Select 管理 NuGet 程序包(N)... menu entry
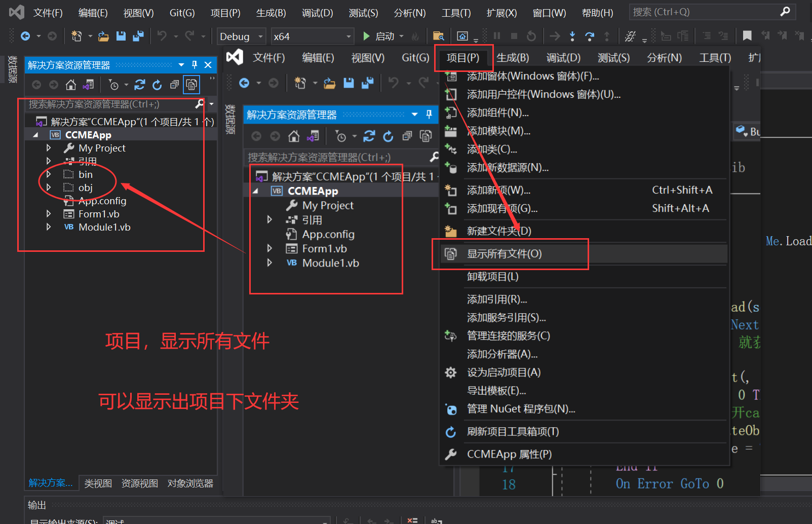This screenshot has width=812, height=524. click(x=584, y=409)
